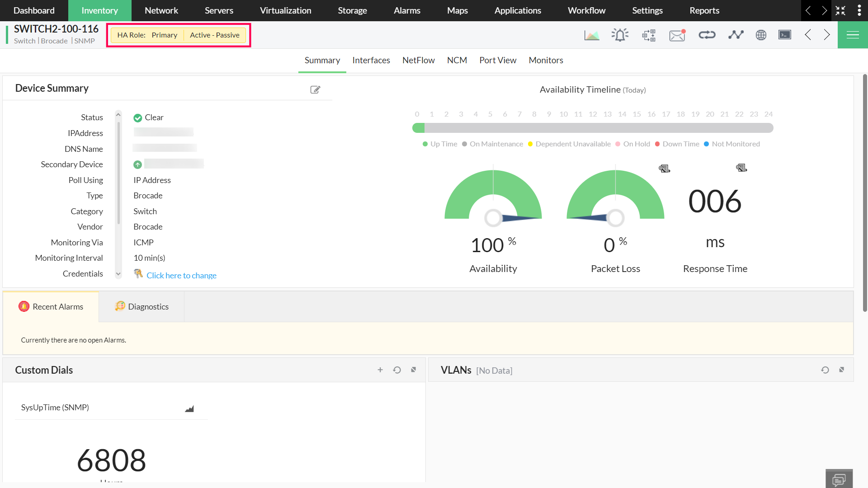
Task: Add a new custom dial with plus
Action: pyautogui.click(x=380, y=370)
